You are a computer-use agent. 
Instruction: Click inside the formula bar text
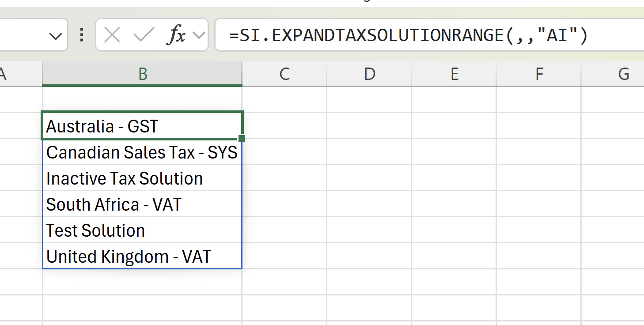(x=409, y=35)
